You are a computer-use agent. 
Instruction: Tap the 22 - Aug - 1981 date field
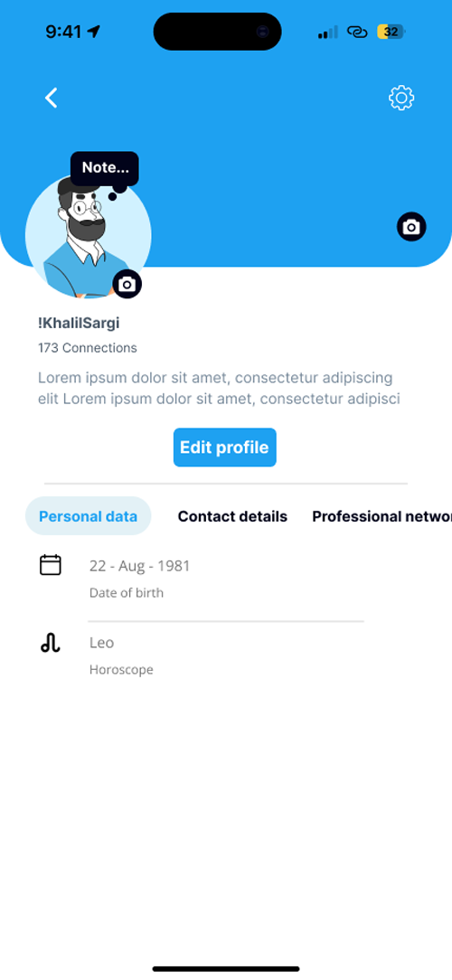(x=139, y=566)
